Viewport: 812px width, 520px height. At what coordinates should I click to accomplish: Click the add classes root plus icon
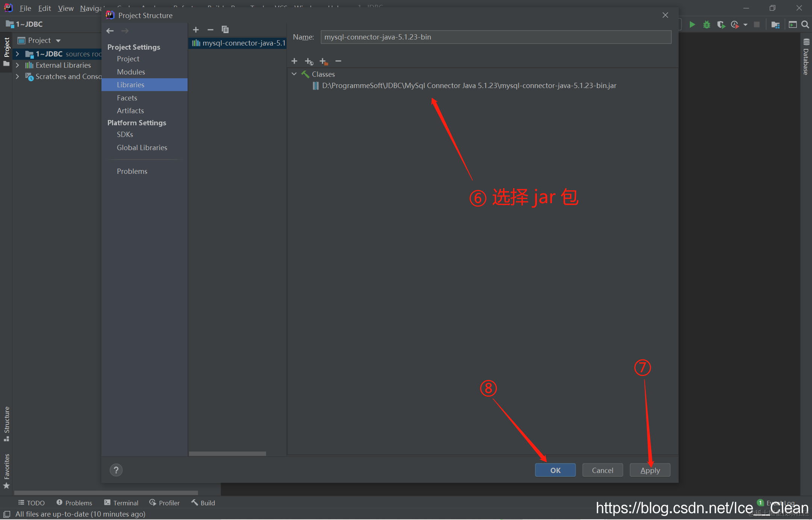(x=294, y=61)
